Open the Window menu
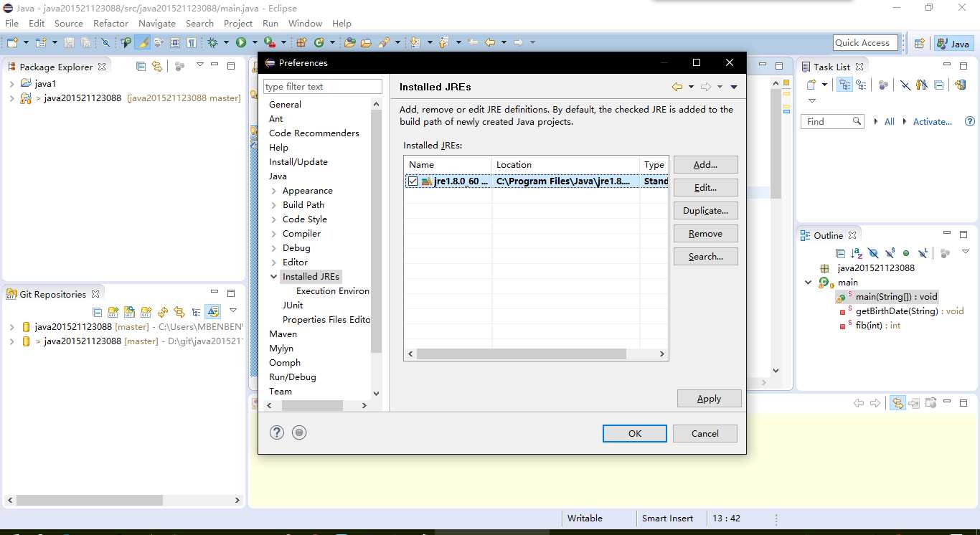The image size is (980, 535). coord(305,23)
